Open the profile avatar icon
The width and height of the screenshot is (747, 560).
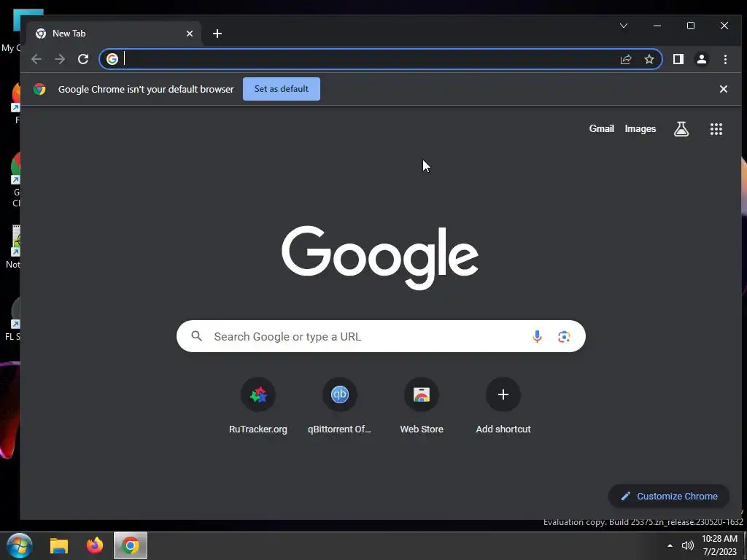[x=701, y=59]
